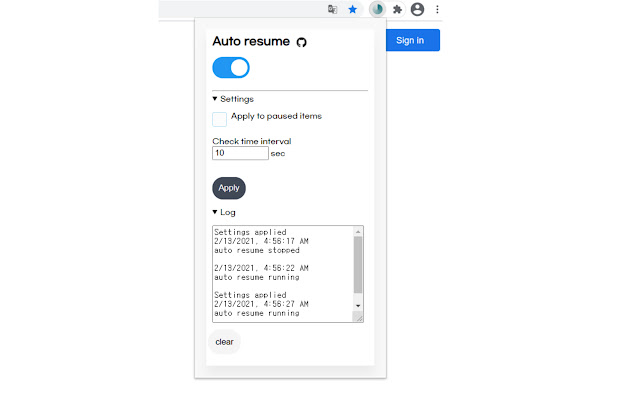Screen dimensions: 640x400
Task: Click the log scrollbar down arrow
Action: coord(358,306)
